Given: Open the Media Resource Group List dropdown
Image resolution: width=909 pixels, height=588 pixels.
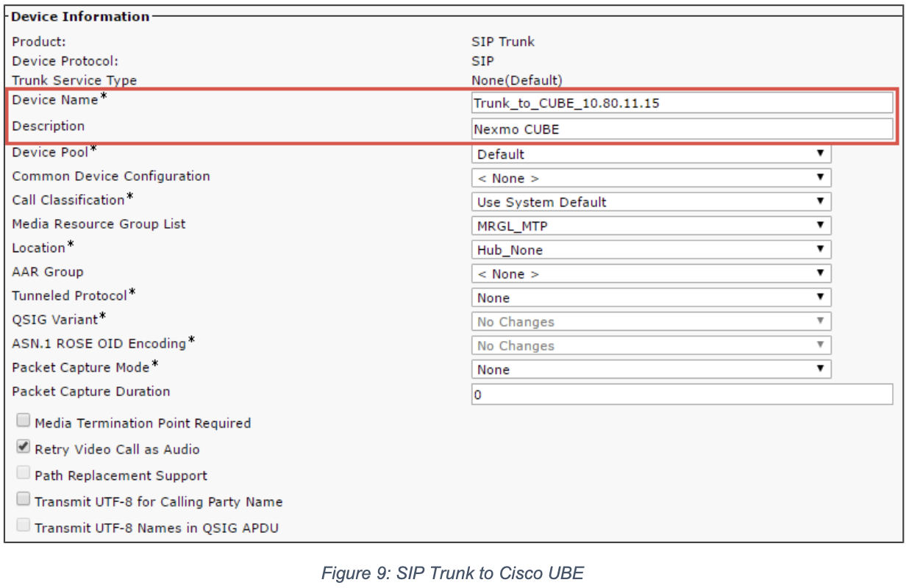Looking at the screenshot, I should coord(650,225).
